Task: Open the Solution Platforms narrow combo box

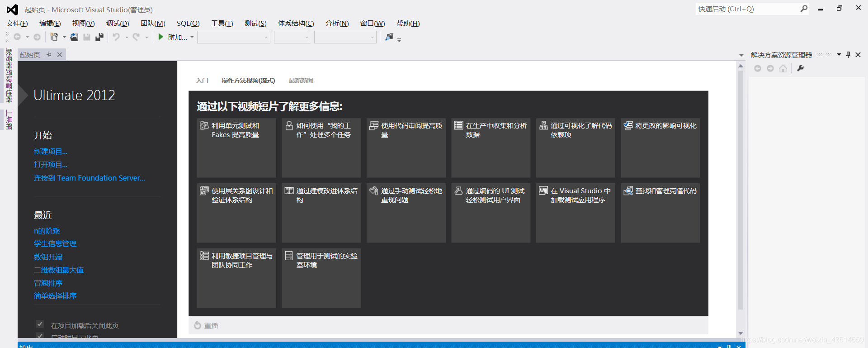Action: [x=292, y=37]
